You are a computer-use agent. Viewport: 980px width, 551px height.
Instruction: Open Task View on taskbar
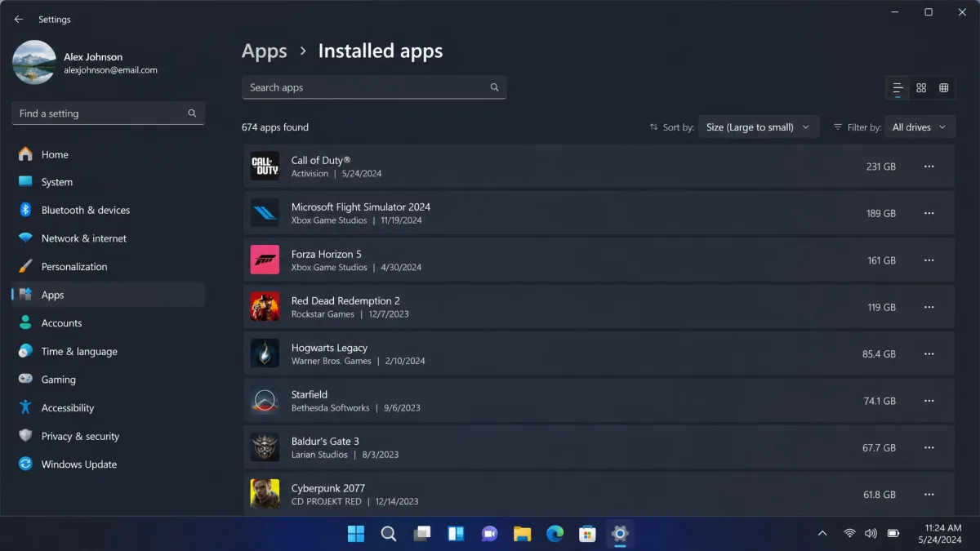pyautogui.click(x=422, y=534)
